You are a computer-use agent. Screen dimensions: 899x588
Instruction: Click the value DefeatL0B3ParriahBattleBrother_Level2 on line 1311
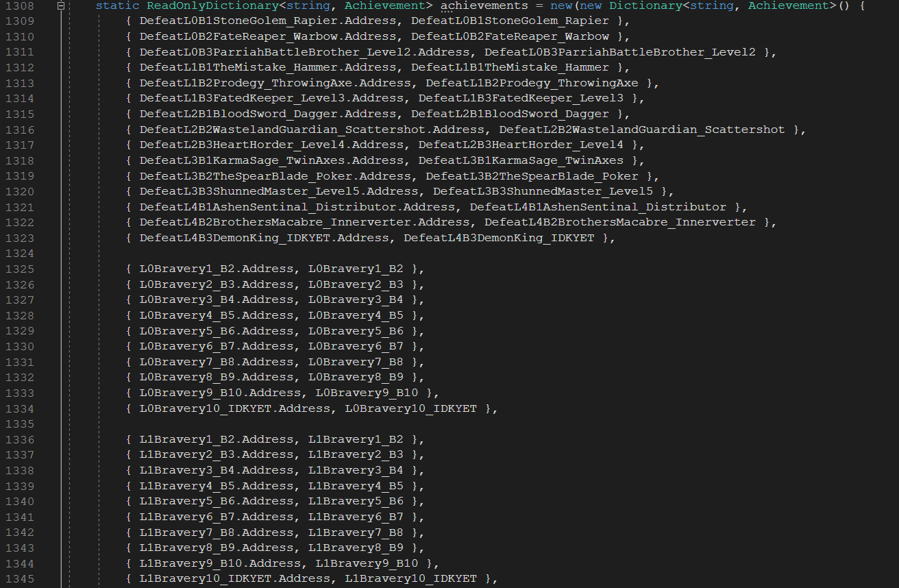[x=620, y=52]
